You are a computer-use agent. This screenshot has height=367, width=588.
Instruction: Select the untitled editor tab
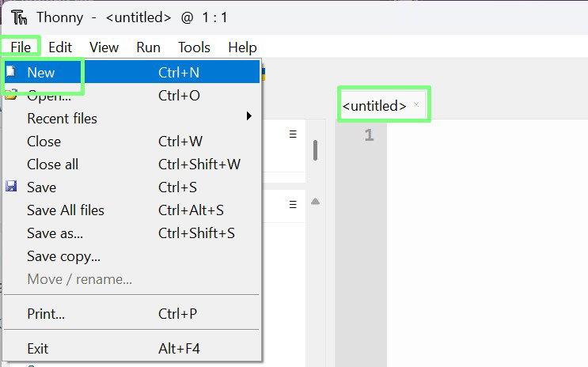click(x=374, y=106)
